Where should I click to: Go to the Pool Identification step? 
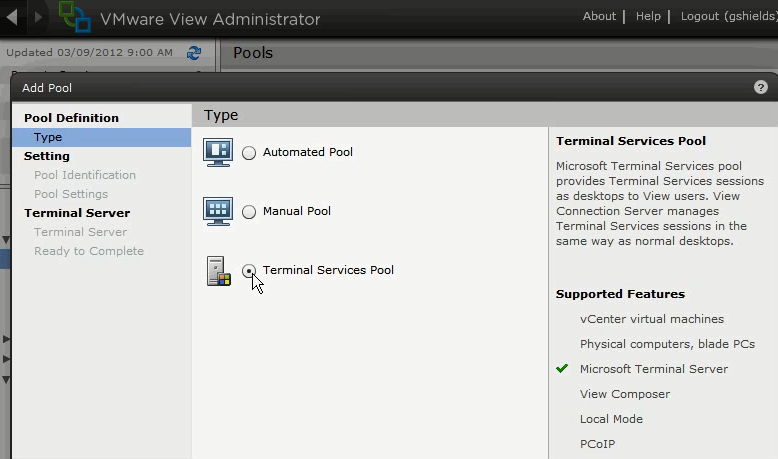85,175
